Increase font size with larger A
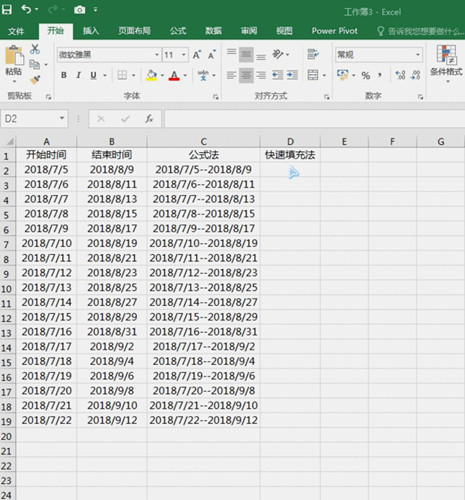 coord(197,55)
